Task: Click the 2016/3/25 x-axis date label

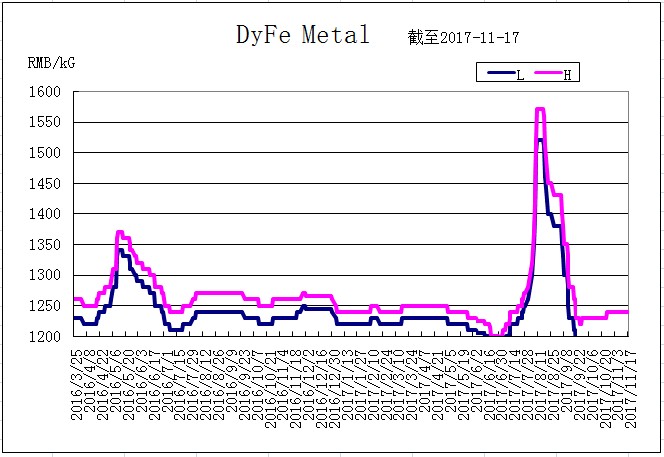Action: point(77,385)
